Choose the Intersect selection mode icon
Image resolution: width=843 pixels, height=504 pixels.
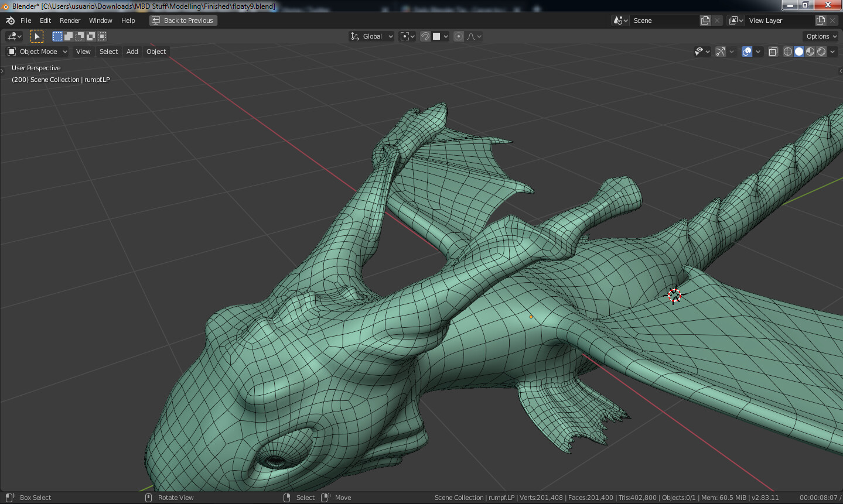point(102,36)
